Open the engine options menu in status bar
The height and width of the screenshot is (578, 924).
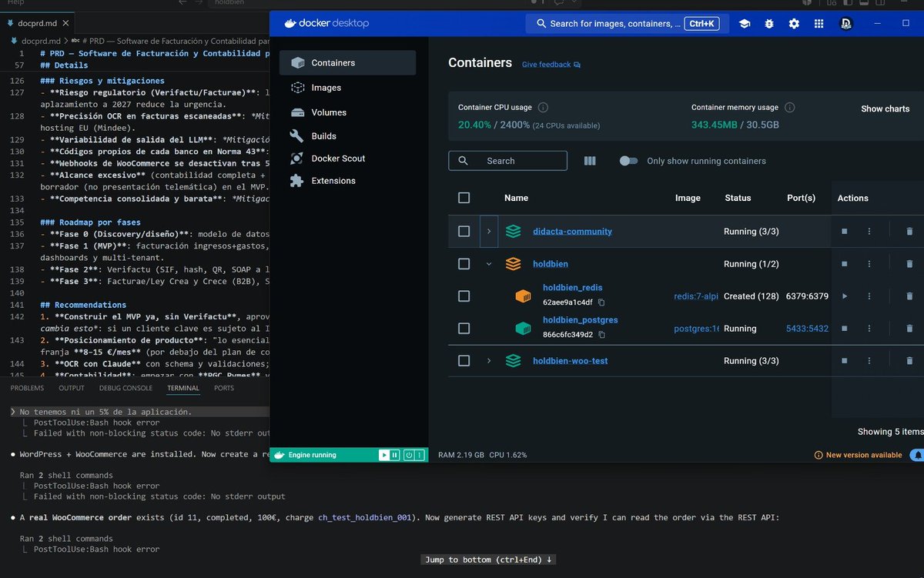coord(420,455)
